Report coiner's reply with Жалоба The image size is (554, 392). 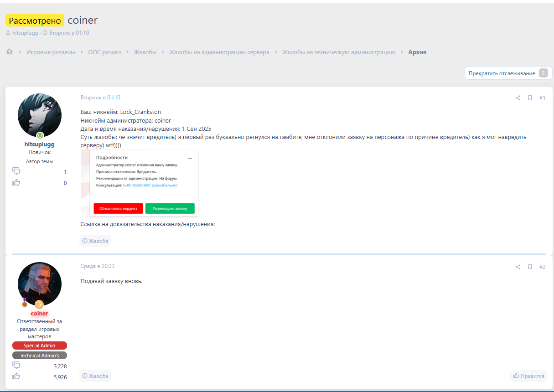pos(95,376)
